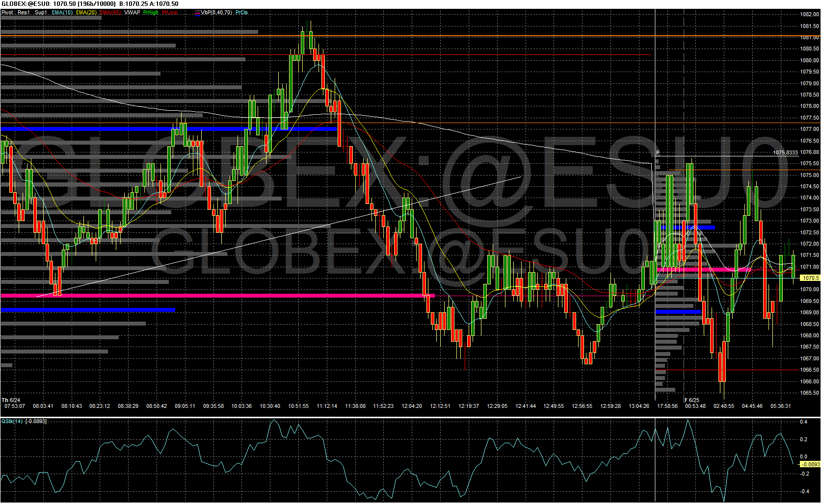Image resolution: width=821 pixels, height=504 pixels.
Task: Click the 1075.8333 pivot level label
Action: (785, 152)
